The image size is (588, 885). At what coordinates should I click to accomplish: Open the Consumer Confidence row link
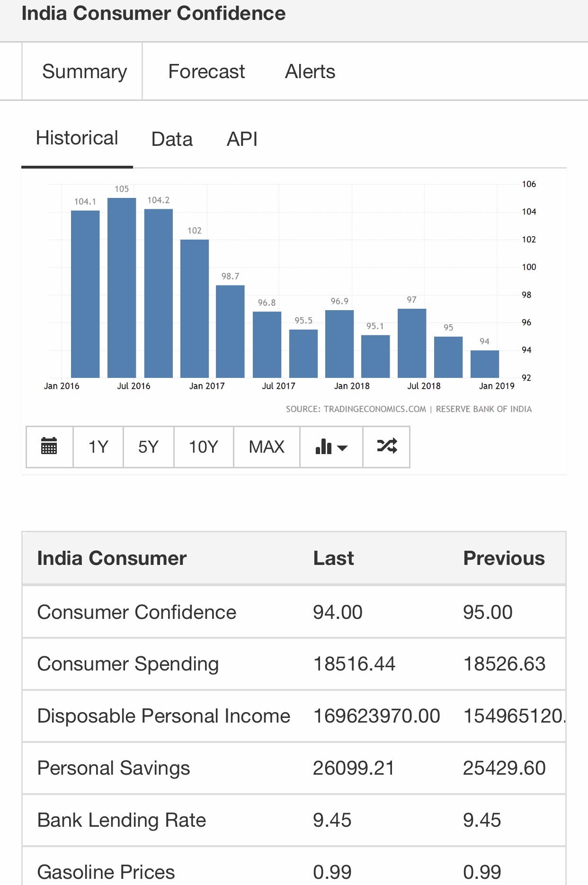[136, 612]
